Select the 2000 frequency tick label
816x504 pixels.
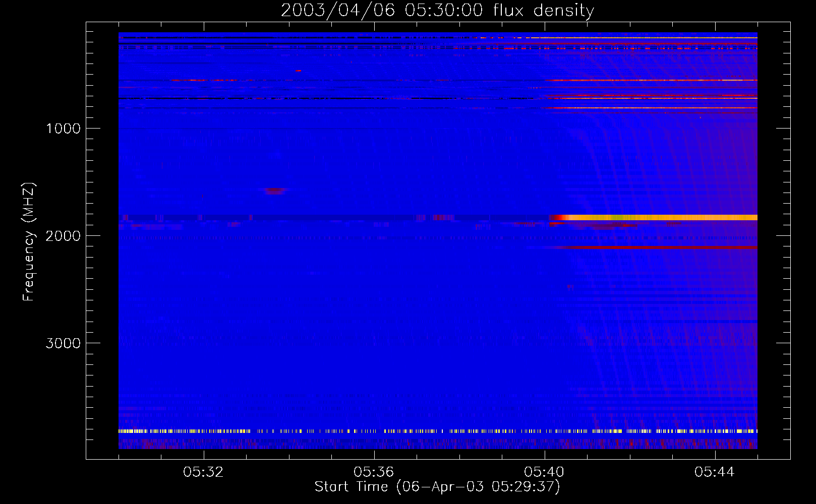63,236
